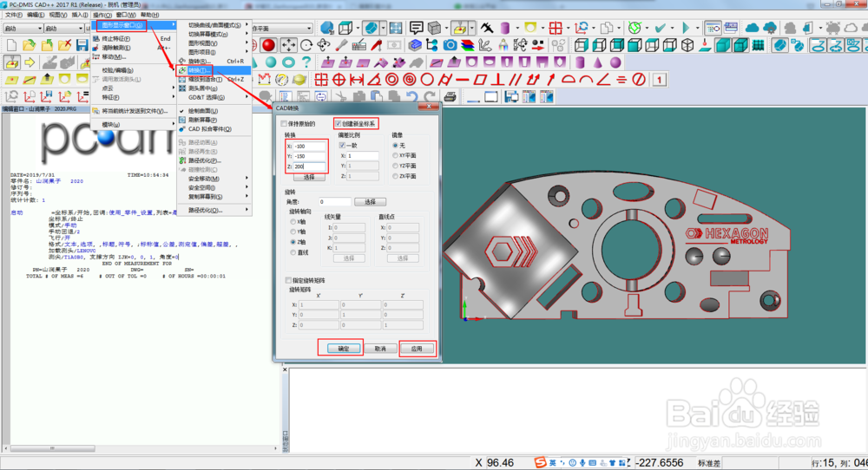Click the cyan help question mark icon
Screen dimensions: 868x470
[306, 62]
